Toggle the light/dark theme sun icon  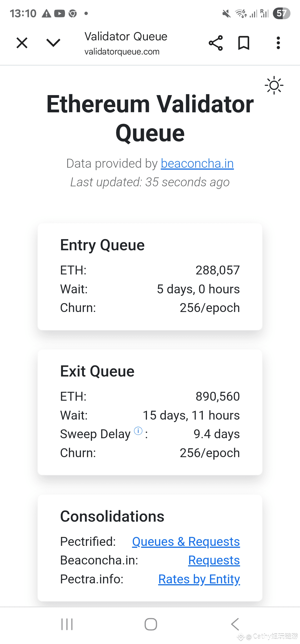point(274,85)
